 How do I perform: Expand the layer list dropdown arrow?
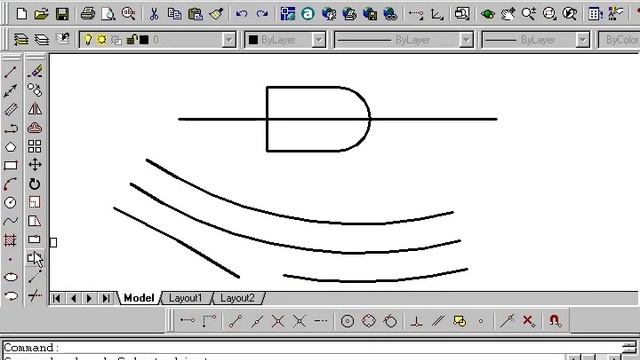tap(229, 40)
